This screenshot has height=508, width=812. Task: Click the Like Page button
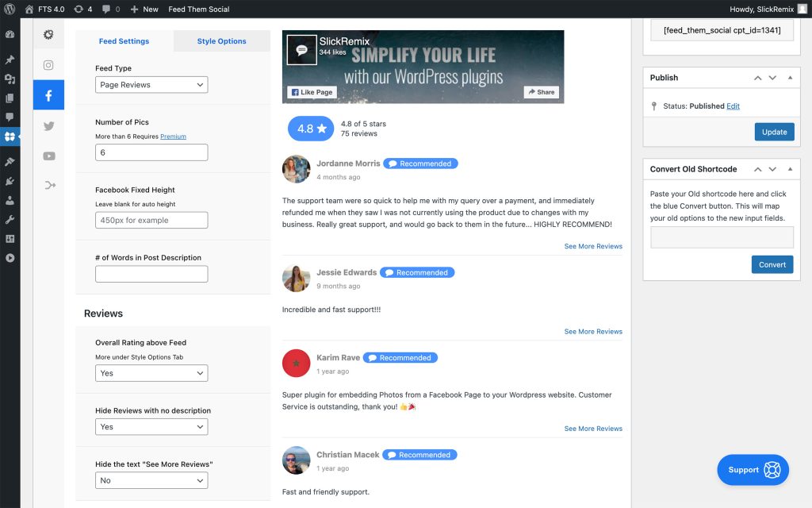[312, 92]
